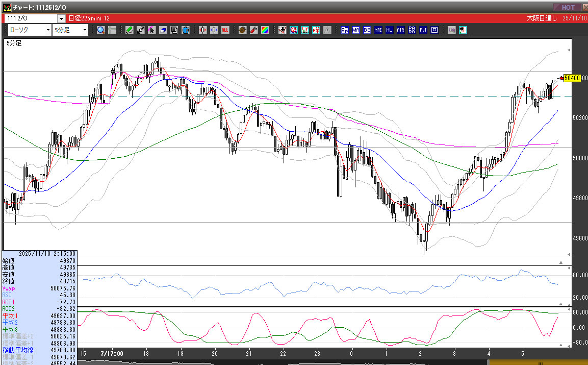Click the 50400 current price marker
The image size is (588, 365).
tap(572, 78)
